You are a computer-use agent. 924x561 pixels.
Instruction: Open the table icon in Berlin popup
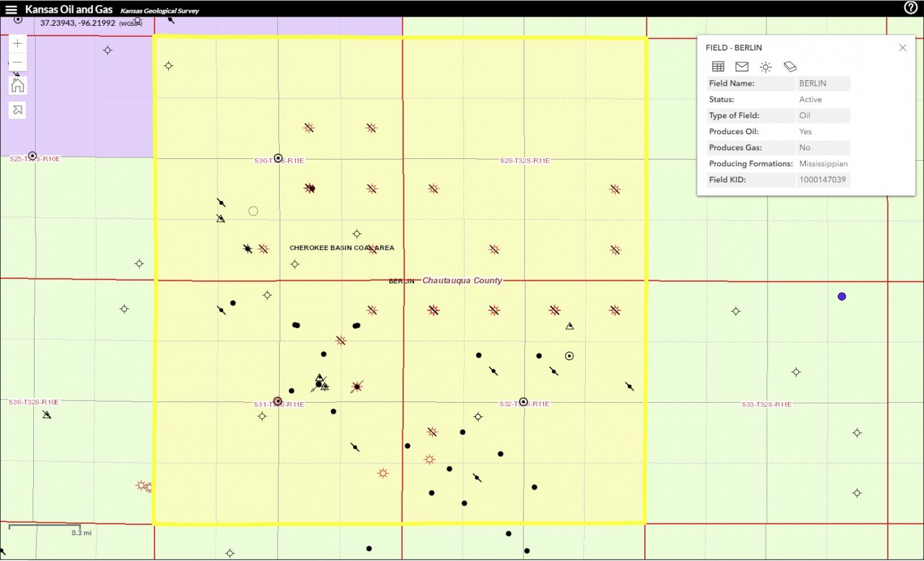(718, 67)
